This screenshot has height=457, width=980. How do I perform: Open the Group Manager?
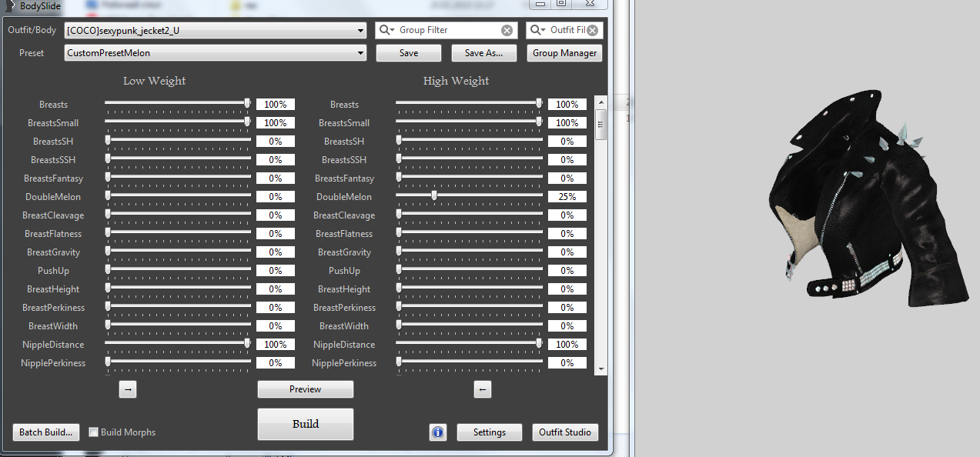tap(564, 53)
